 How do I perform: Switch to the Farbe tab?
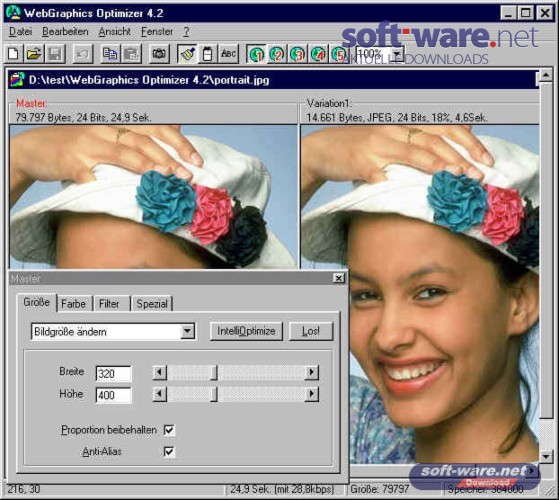(74, 304)
